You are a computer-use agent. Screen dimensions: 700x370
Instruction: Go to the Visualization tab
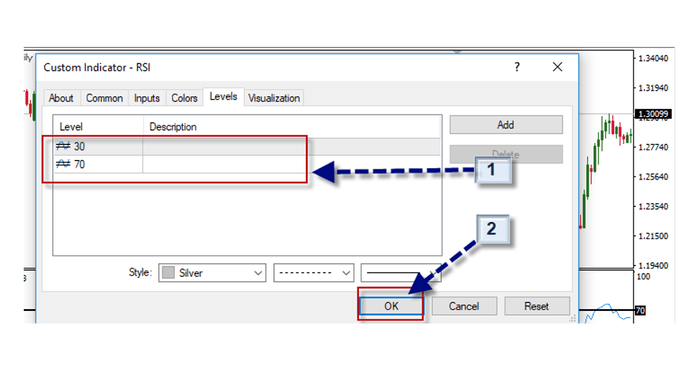pos(274,98)
